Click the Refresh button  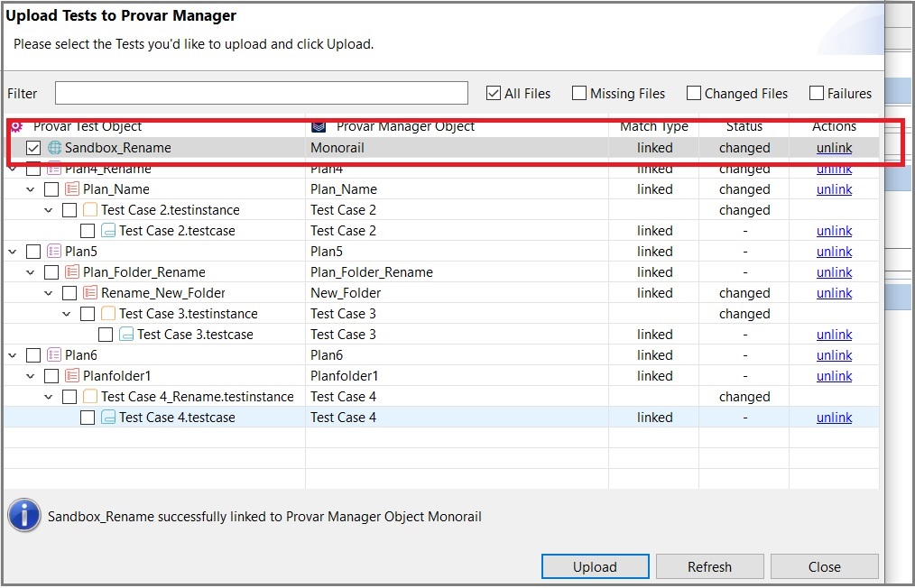tap(709, 567)
